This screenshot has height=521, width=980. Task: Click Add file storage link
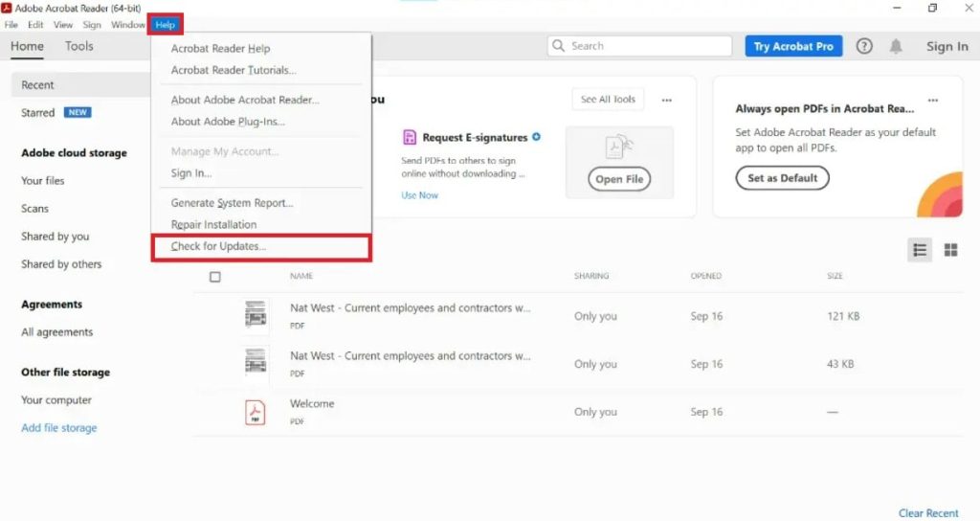(58, 428)
